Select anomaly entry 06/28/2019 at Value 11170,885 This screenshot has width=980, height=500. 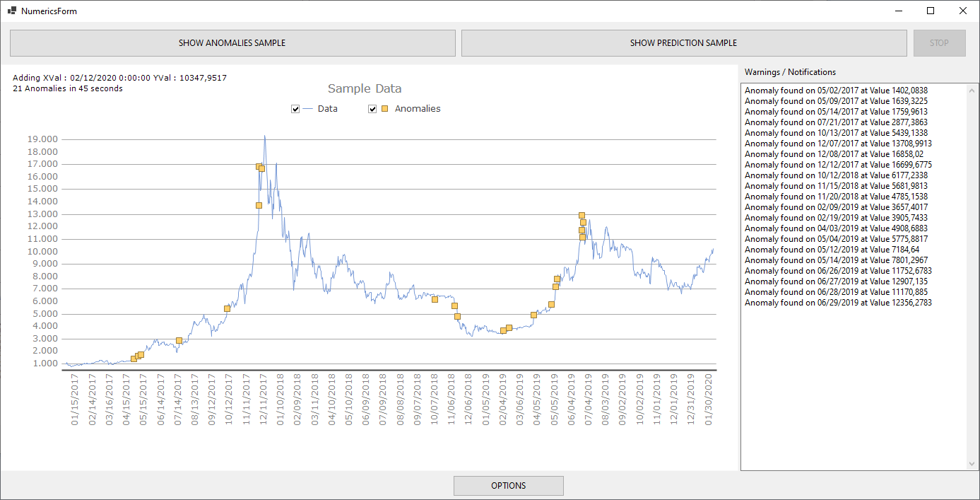(x=836, y=292)
